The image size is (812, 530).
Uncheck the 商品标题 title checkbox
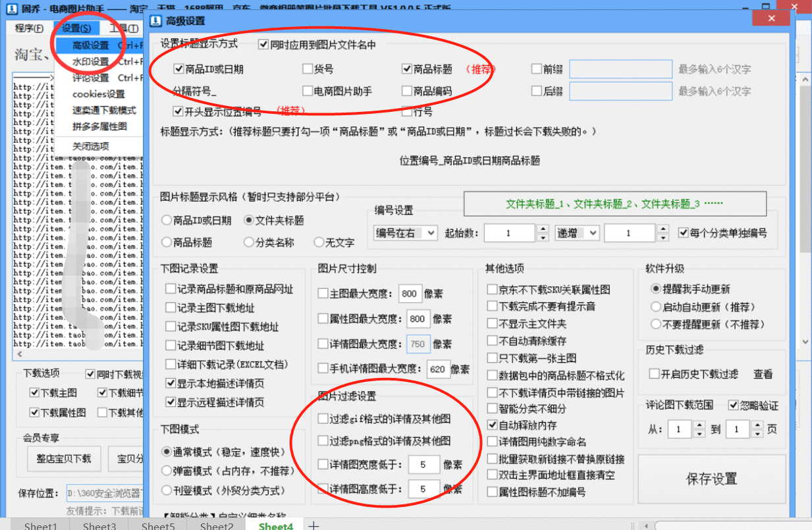point(427,69)
